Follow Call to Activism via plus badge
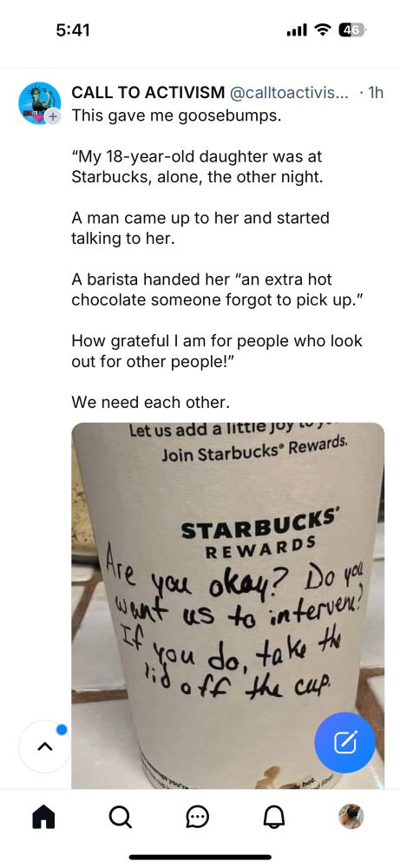The width and height of the screenshot is (400, 868). tap(52, 117)
